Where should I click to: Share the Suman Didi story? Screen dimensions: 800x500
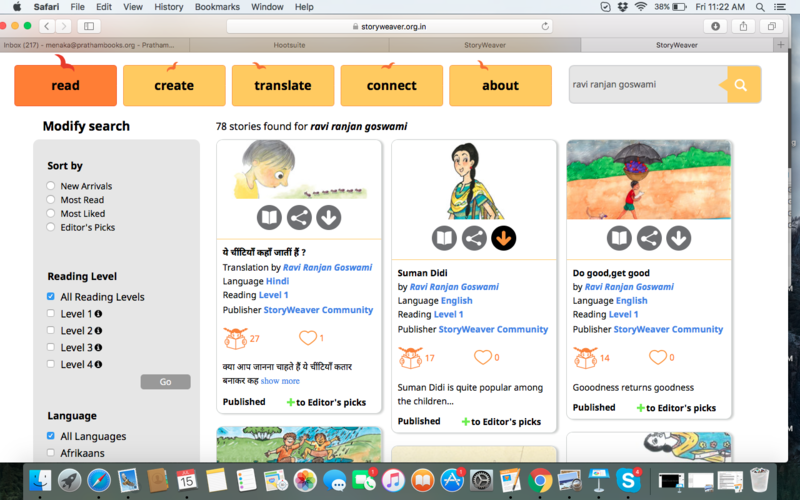474,238
